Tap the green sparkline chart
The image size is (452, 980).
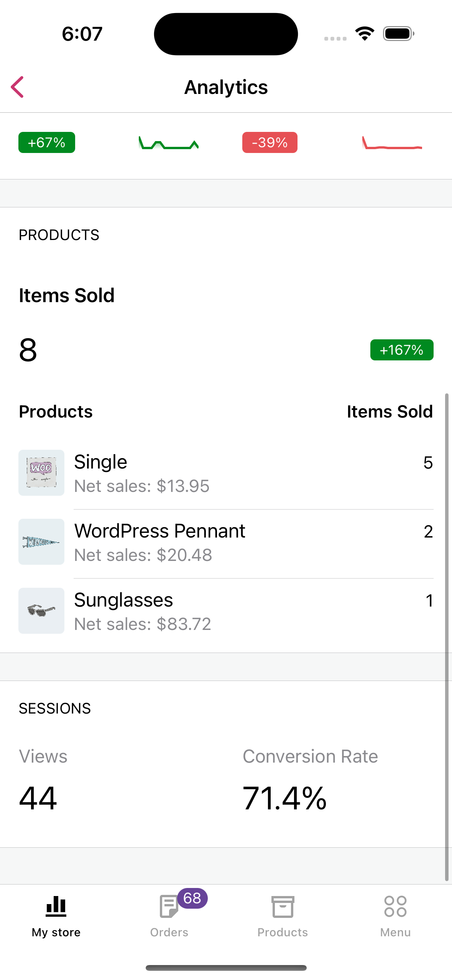169,143
